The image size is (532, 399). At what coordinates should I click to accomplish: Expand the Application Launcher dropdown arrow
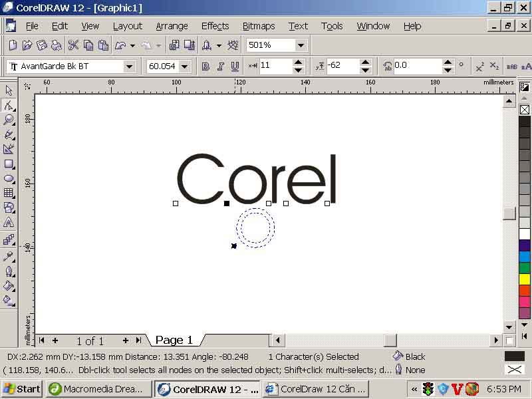coord(219,45)
